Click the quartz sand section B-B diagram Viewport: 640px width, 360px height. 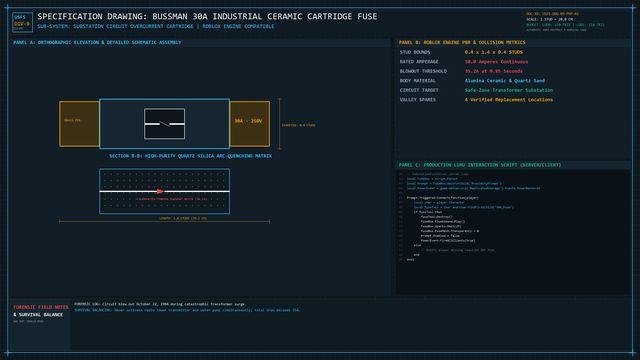[x=164, y=191]
